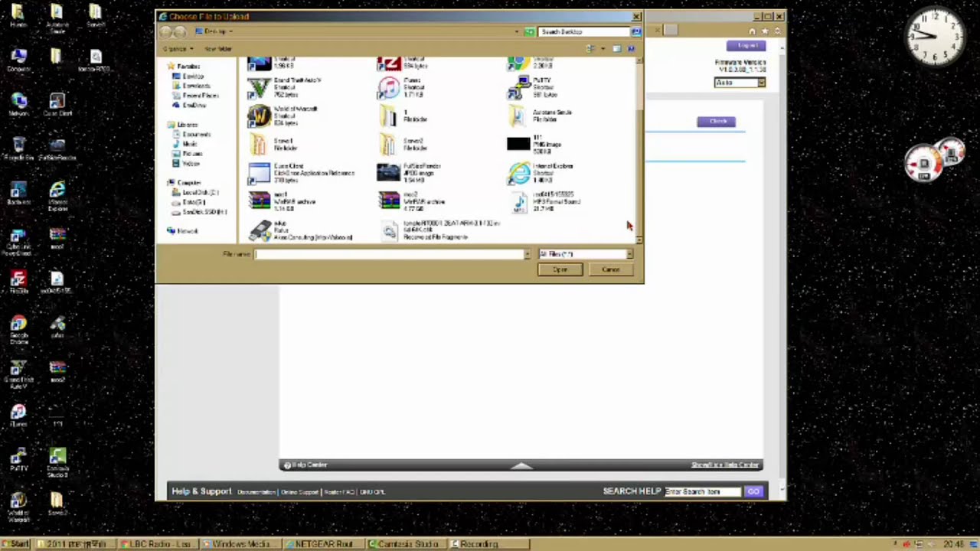This screenshot has height=551, width=980.
Task: Open Documents library in navigation pane
Action: pos(192,134)
